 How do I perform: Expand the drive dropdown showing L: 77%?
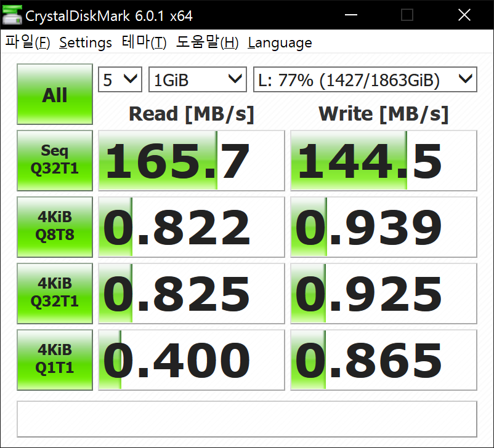click(365, 79)
